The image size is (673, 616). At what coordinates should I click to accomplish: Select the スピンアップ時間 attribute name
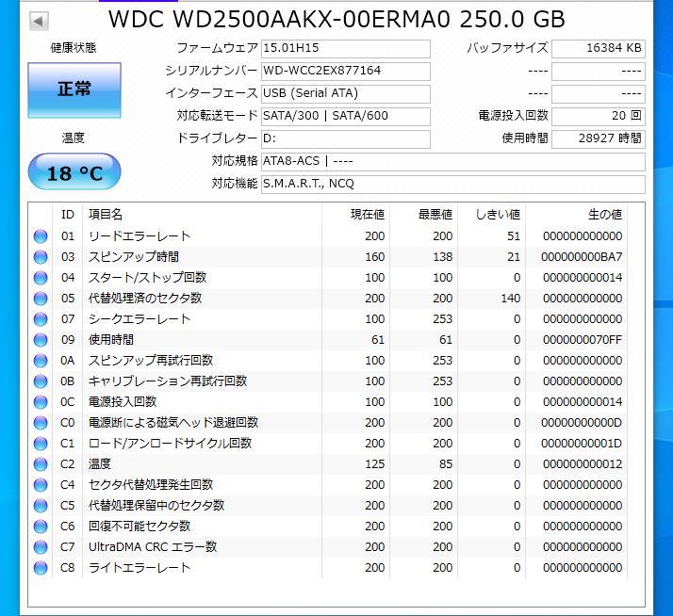pyautogui.click(x=134, y=257)
